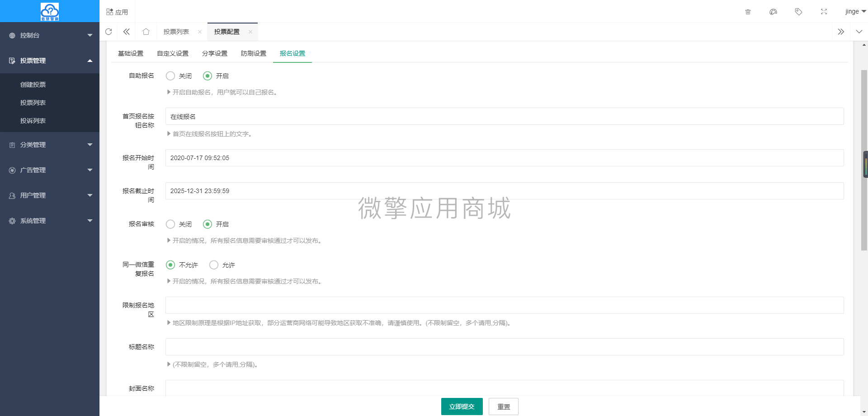Click the 控制台 globe icon in the sidebar
The height and width of the screenshot is (416, 868).
(12, 35)
